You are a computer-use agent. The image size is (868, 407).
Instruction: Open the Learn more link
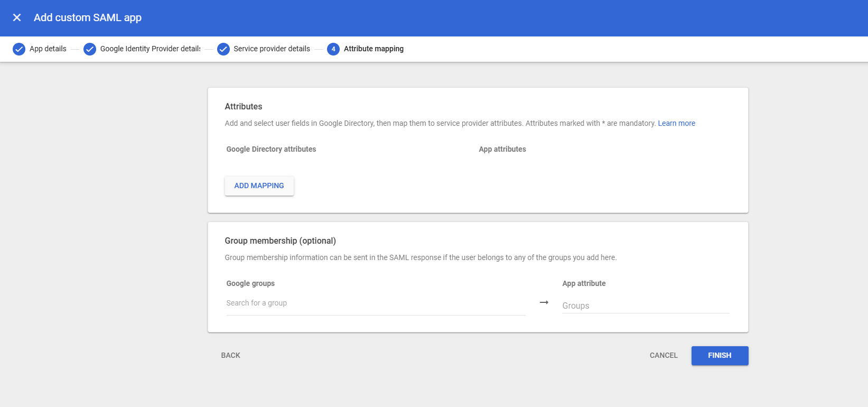click(x=676, y=123)
